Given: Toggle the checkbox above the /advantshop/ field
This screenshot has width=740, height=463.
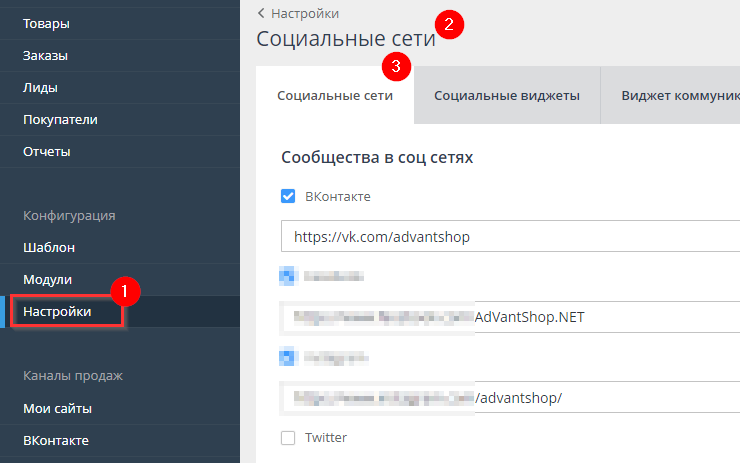Looking at the screenshot, I should tap(288, 356).
